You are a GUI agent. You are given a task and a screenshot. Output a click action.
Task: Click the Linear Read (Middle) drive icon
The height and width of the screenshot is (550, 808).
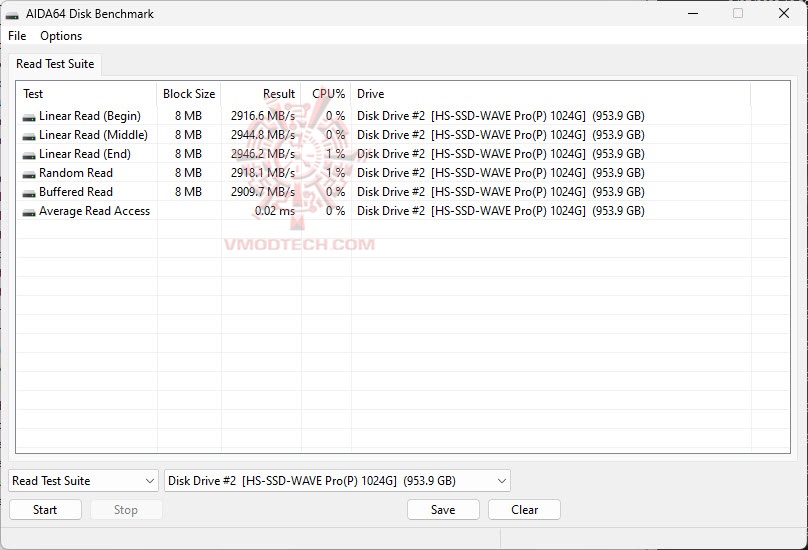point(29,136)
